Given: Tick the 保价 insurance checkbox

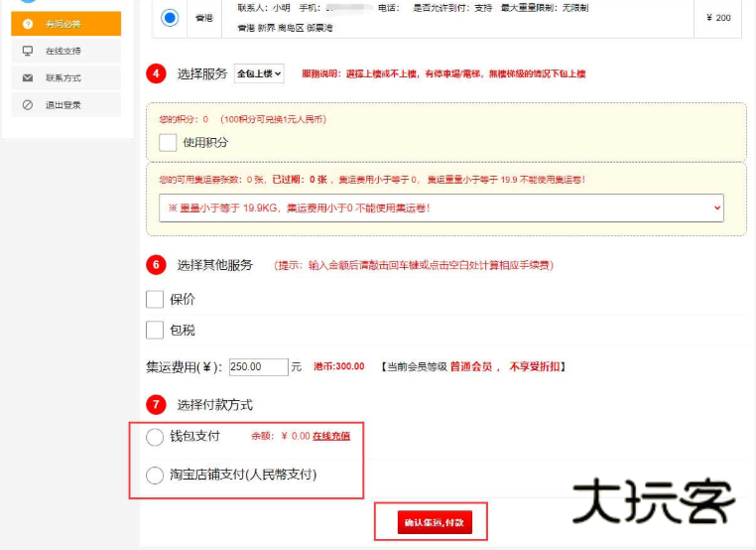Looking at the screenshot, I should pos(155,299).
